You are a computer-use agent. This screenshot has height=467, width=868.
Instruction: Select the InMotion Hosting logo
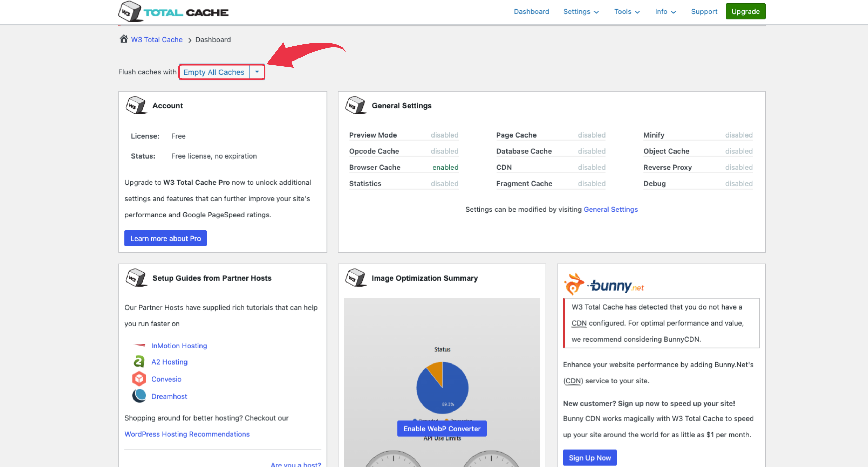[139, 345]
